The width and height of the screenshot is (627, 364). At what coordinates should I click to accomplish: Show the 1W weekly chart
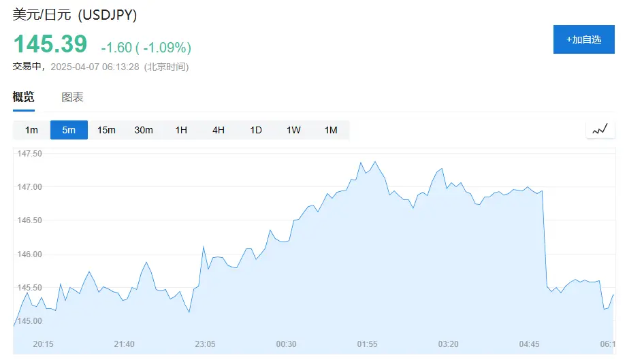(293, 130)
